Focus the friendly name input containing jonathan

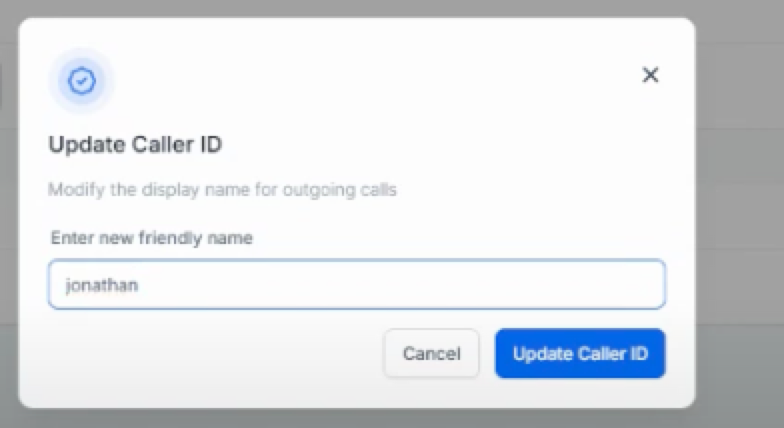point(356,284)
